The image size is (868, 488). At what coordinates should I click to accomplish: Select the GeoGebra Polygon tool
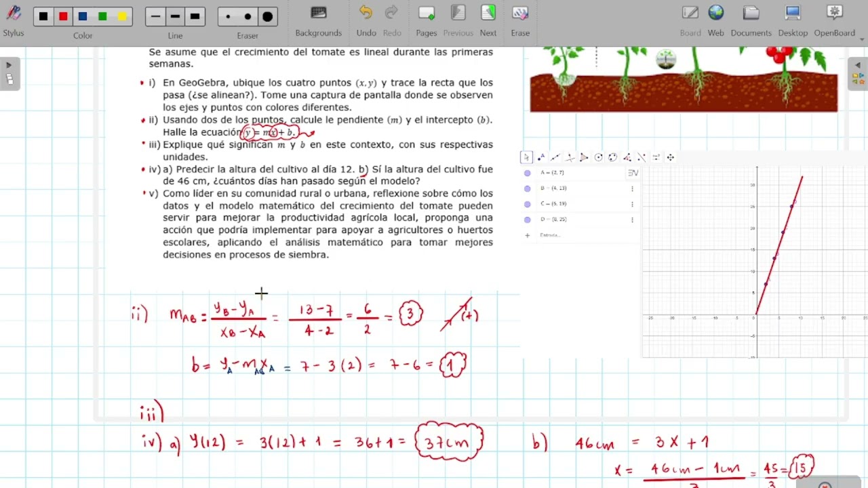pyautogui.click(x=584, y=157)
